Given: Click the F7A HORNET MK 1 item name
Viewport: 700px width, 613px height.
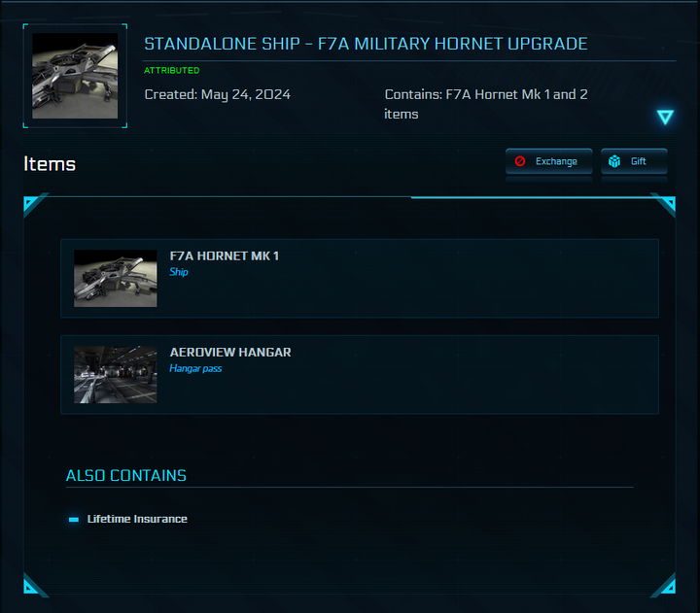Looking at the screenshot, I should click(224, 255).
